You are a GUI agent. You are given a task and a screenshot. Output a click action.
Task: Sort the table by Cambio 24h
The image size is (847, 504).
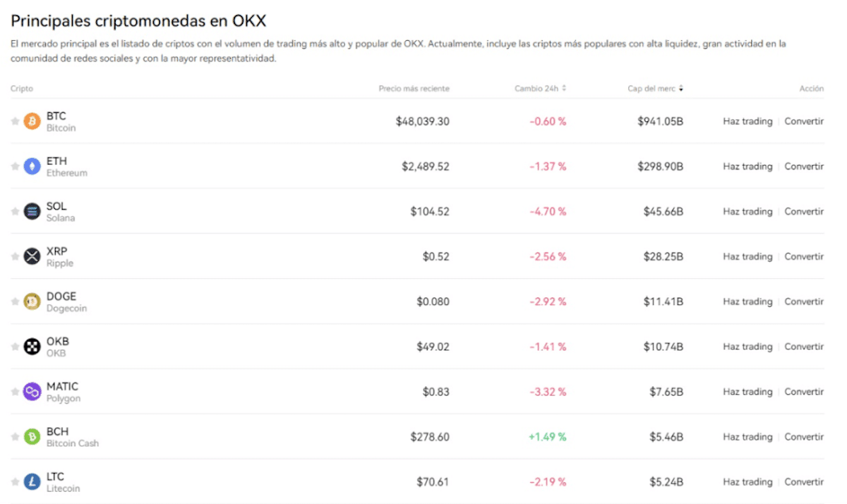pos(541,88)
